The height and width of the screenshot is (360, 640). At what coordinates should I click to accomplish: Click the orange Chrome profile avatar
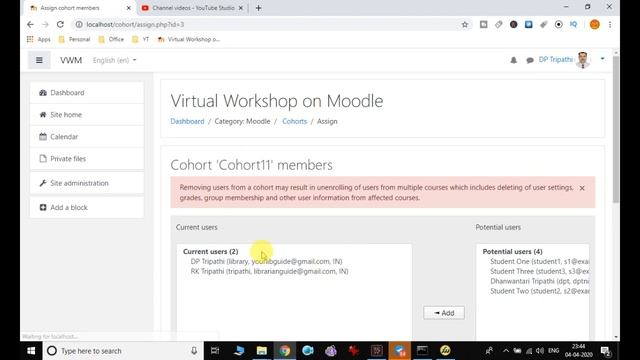595,24
